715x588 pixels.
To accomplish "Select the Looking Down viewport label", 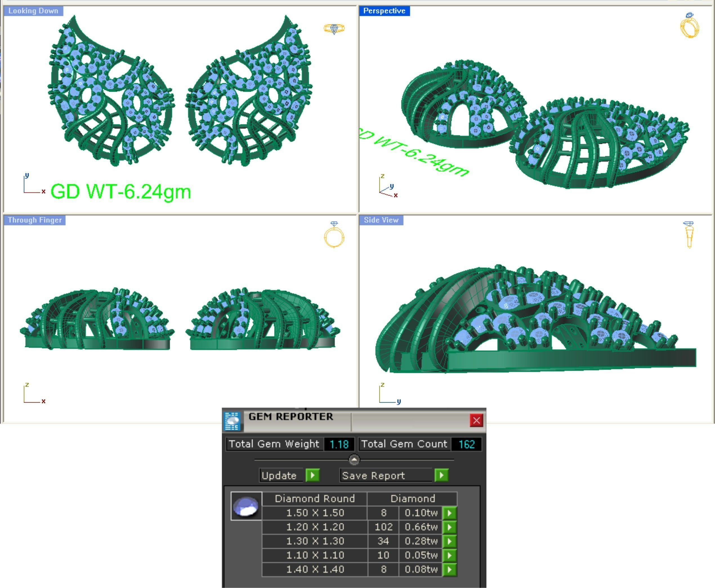I will pyautogui.click(x=33, y=11).
